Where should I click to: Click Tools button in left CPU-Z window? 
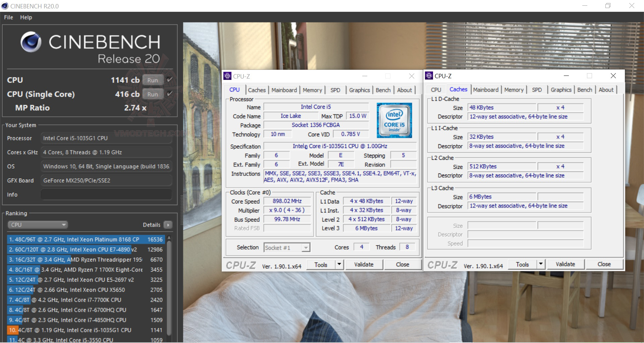click(321, 265)
